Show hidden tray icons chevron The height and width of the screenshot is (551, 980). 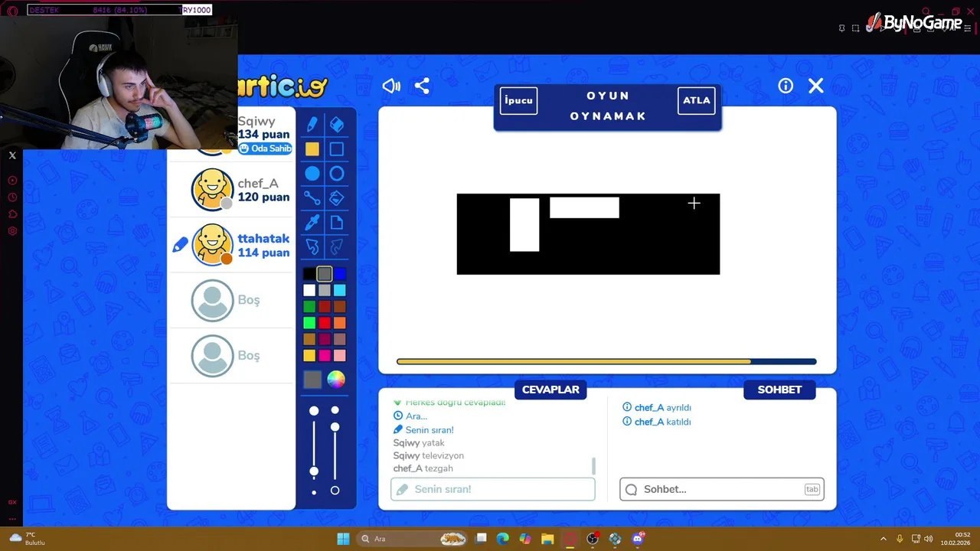point(883,539)
